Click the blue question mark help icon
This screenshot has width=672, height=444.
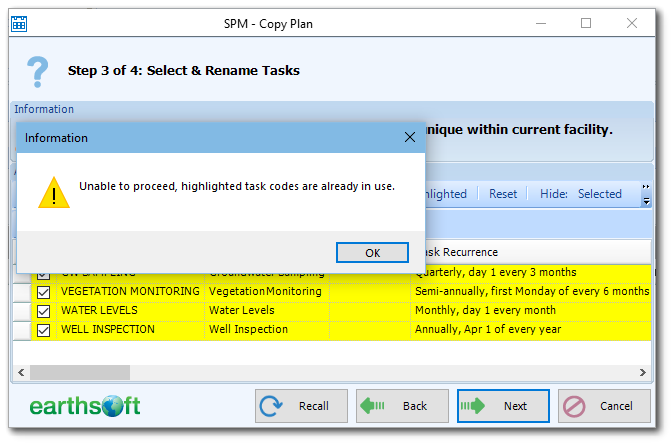tap(37, 71)
